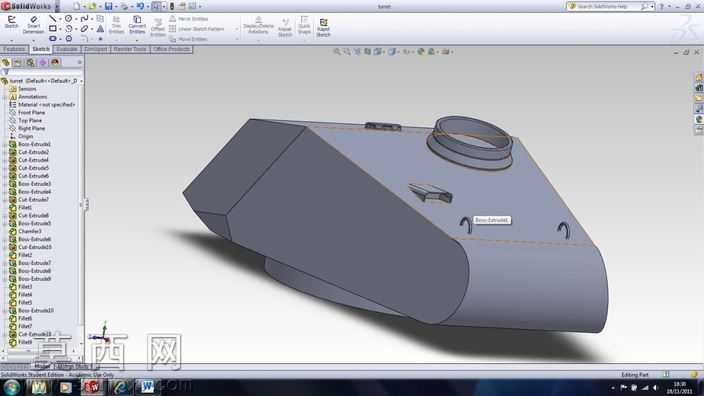Click the Trim Entities tool

point(116,25)
